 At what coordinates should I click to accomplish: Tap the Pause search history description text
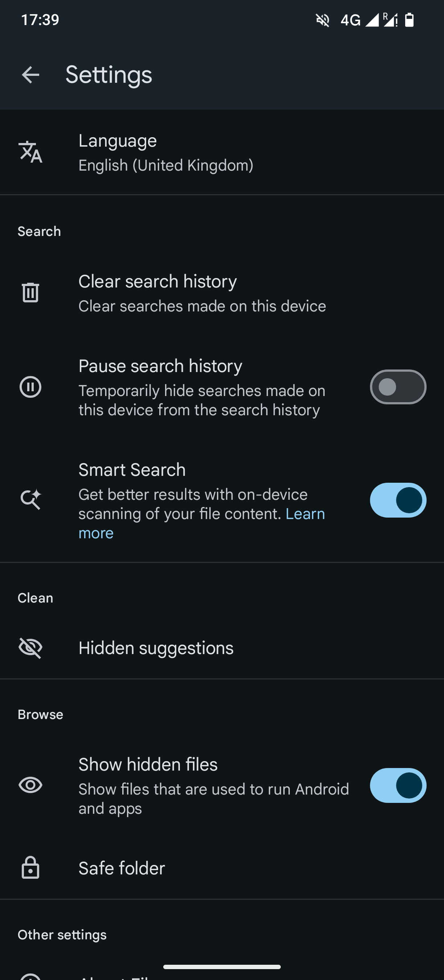point(201,400)
